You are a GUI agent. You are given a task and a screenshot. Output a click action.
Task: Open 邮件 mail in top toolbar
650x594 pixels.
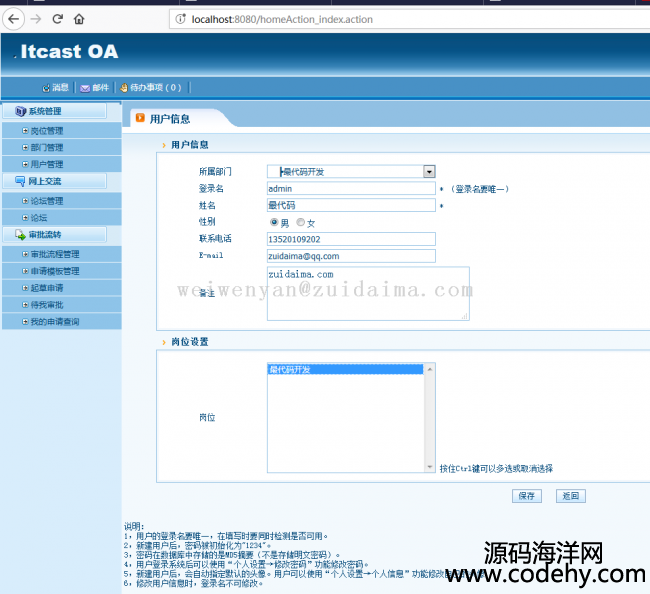[95, 87]
